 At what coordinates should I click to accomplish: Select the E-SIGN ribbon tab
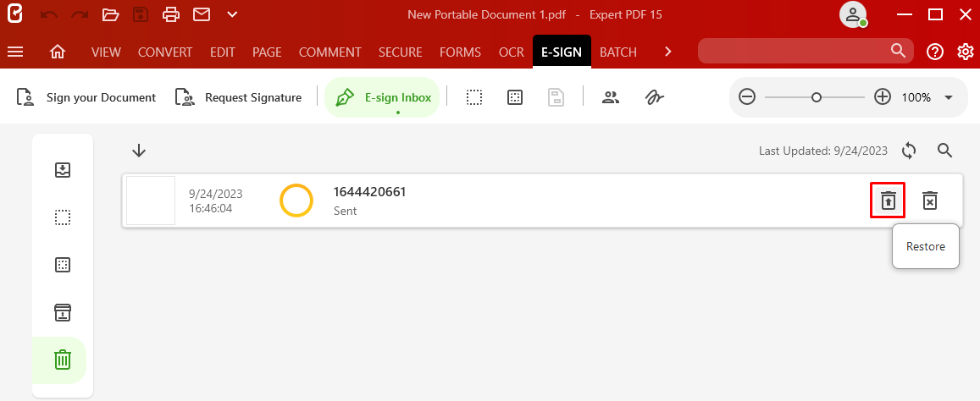tap(562, 52)
